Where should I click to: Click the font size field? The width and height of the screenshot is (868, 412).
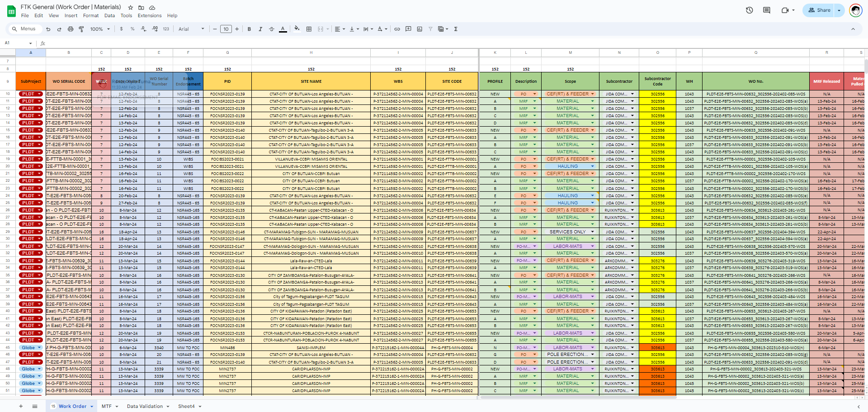click(226, 29)
